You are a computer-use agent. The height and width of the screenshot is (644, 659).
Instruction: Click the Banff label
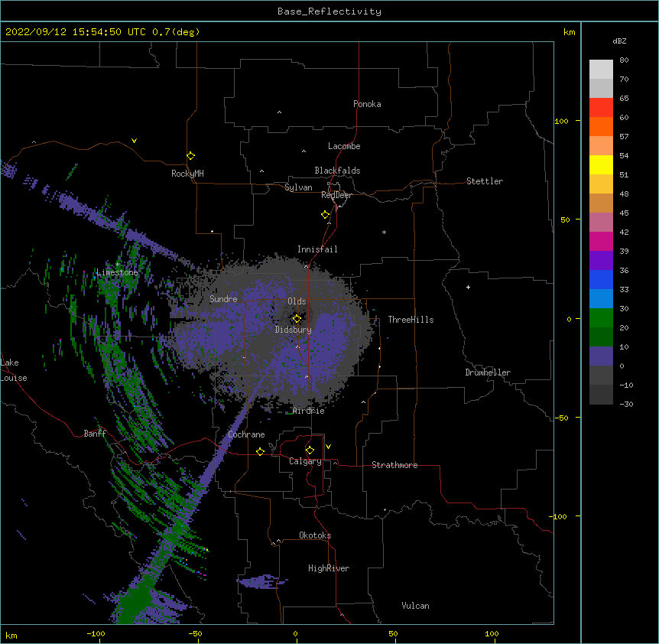[x=95, y=434]
